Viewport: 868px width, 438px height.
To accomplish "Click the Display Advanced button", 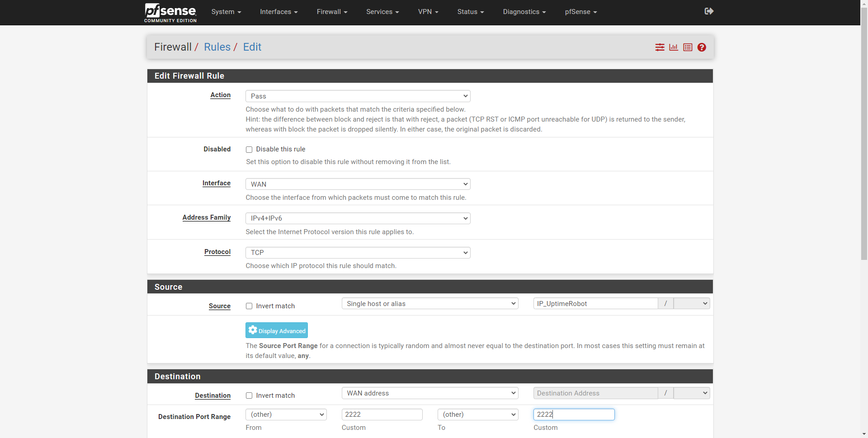I will pos(277,330).
